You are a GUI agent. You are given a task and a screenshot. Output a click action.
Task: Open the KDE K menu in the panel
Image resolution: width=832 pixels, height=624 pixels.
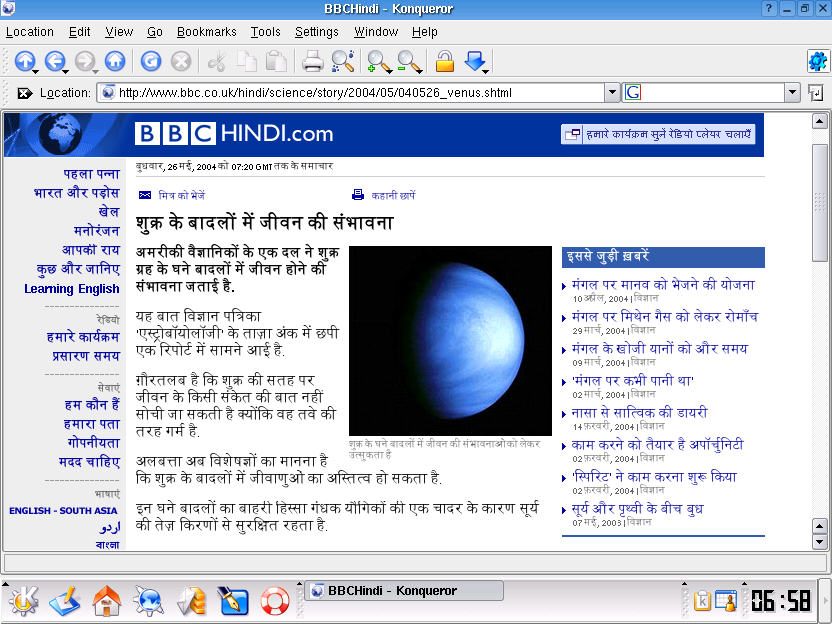[23, 601]
